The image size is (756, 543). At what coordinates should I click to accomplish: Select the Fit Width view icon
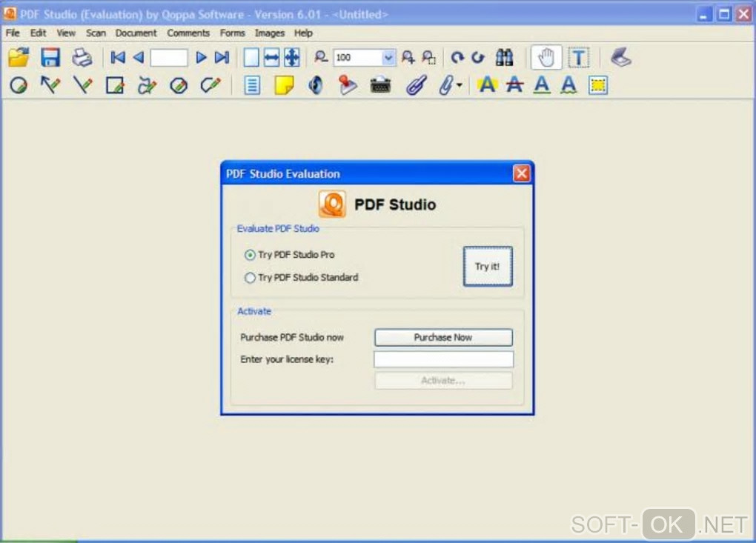[x=271, y=58]
